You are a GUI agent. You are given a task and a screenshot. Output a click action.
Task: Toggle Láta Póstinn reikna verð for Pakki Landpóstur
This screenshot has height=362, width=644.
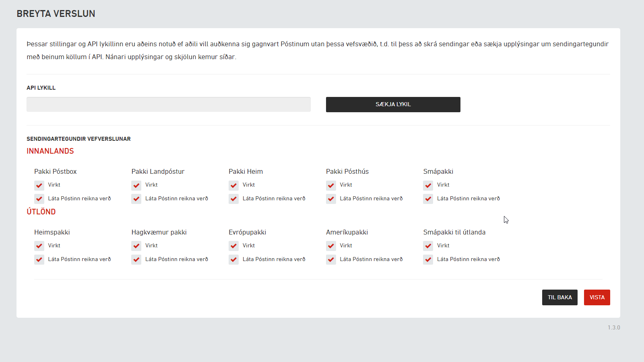pyautogui.click(x=136, y=199)
